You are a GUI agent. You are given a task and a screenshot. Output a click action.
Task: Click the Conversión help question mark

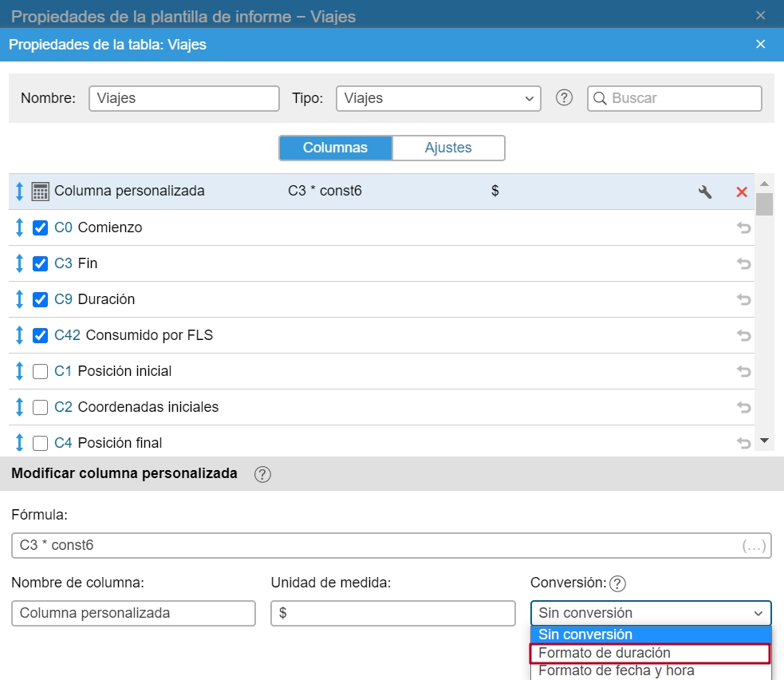(617, 583)
